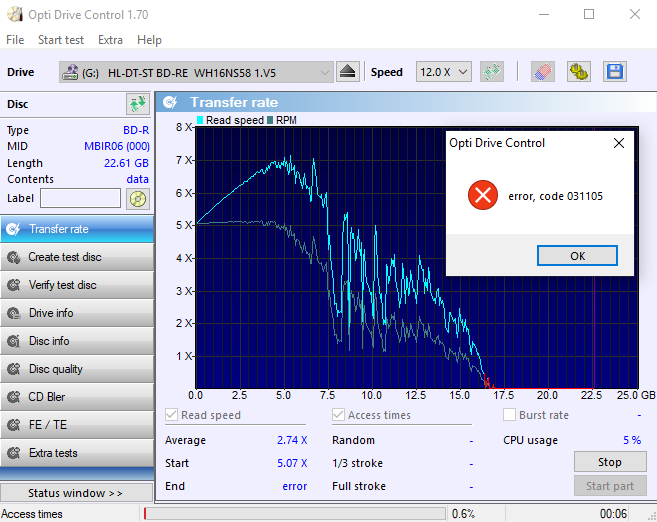Maximize the Opti Drive Control window
This screenshot has height=522, width=657.
point(589,14)
